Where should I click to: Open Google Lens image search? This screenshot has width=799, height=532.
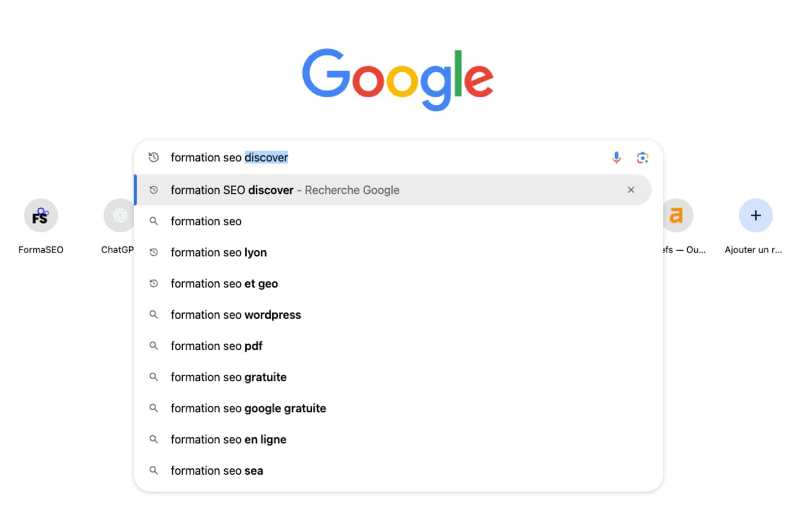tap(642, 157)
